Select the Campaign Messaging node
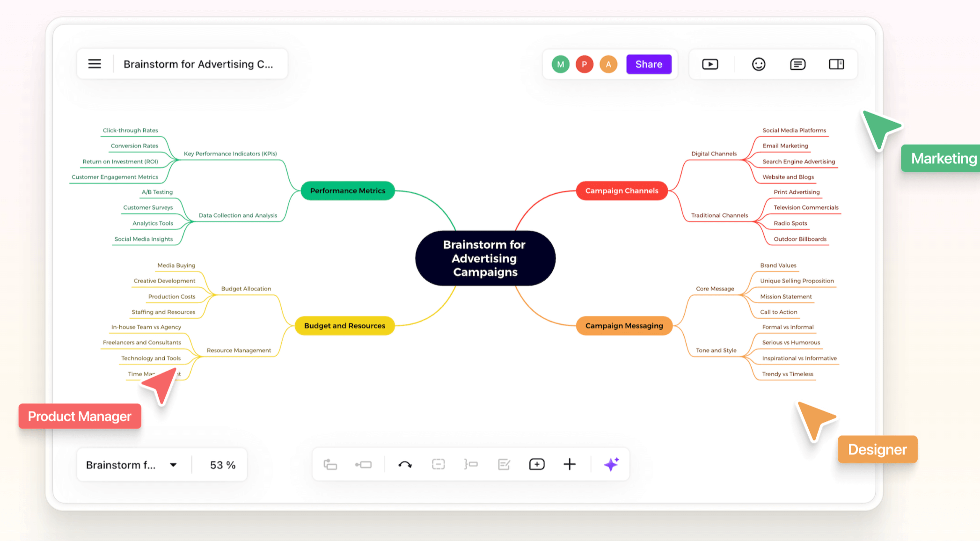Screen dimensions: 980x541 pos(624,325)
